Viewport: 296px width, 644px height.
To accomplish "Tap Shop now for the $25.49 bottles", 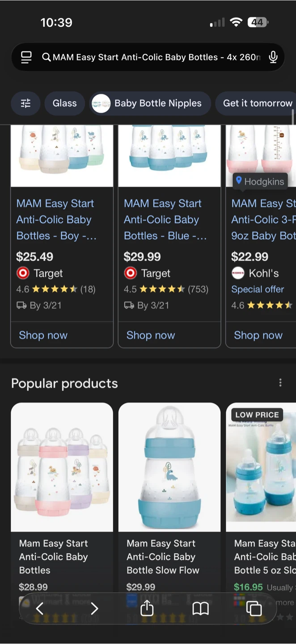I will (43, 335).
